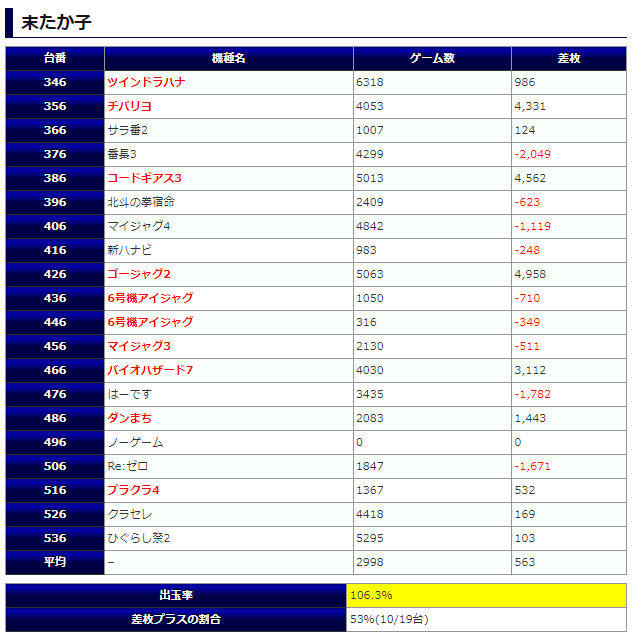
Task: Click machine number 386
Action: 55,178
